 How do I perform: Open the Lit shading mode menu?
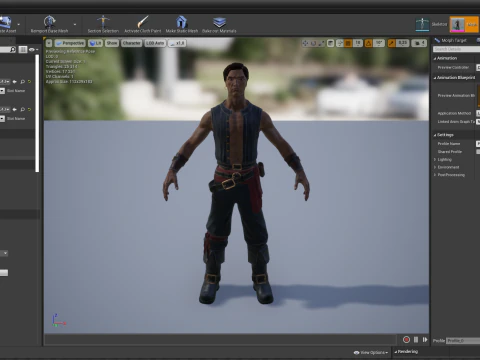(x=96, y=43)
